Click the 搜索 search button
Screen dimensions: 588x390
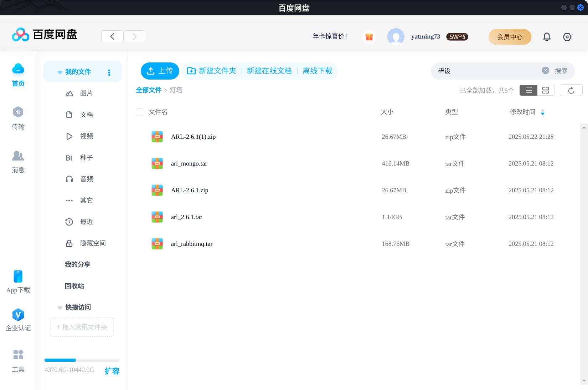point(561,71)
